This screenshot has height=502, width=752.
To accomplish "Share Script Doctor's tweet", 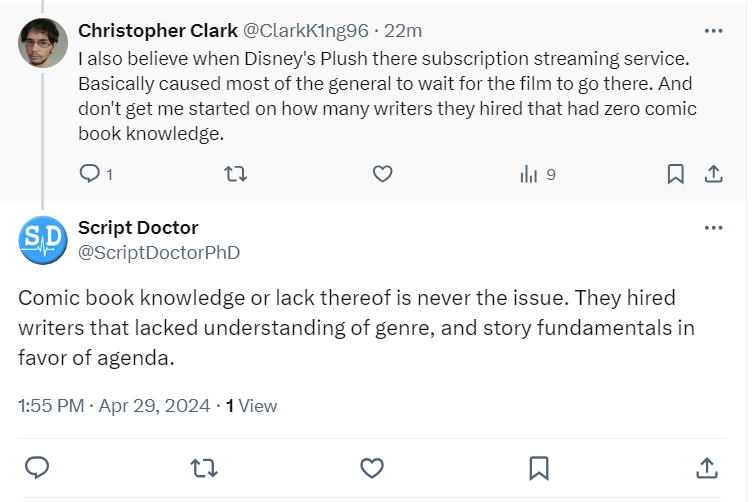I will tap(705, 467).
